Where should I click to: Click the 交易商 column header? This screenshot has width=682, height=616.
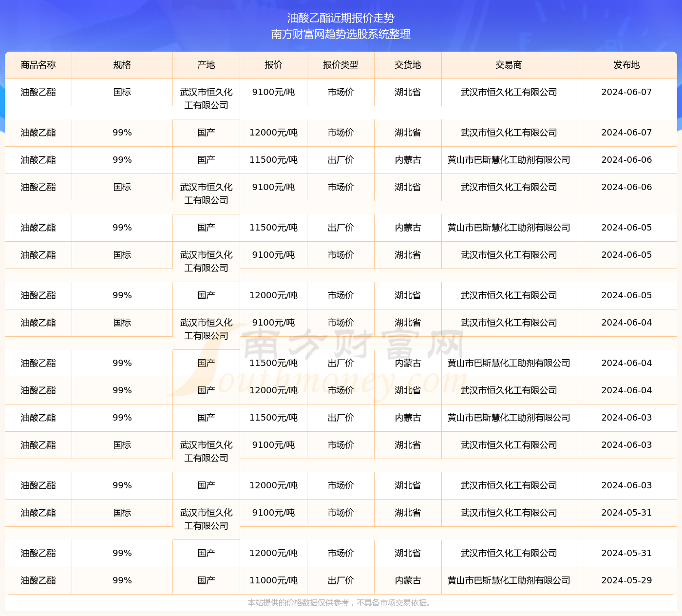tap(509, 65)
